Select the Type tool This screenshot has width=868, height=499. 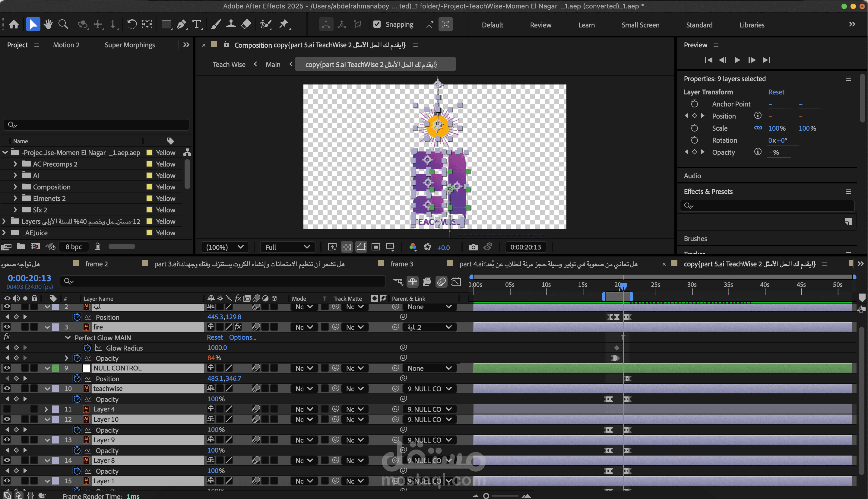pyautogui.click(x=197, y=24)
